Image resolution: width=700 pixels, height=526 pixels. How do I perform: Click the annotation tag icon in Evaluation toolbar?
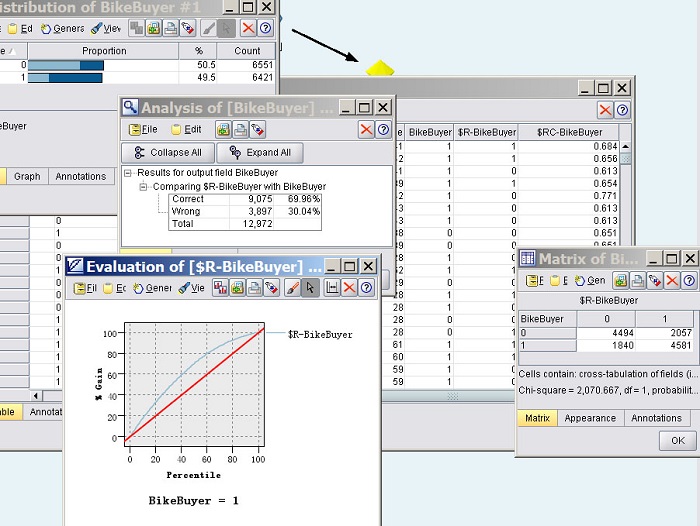[x=271, y=288]
